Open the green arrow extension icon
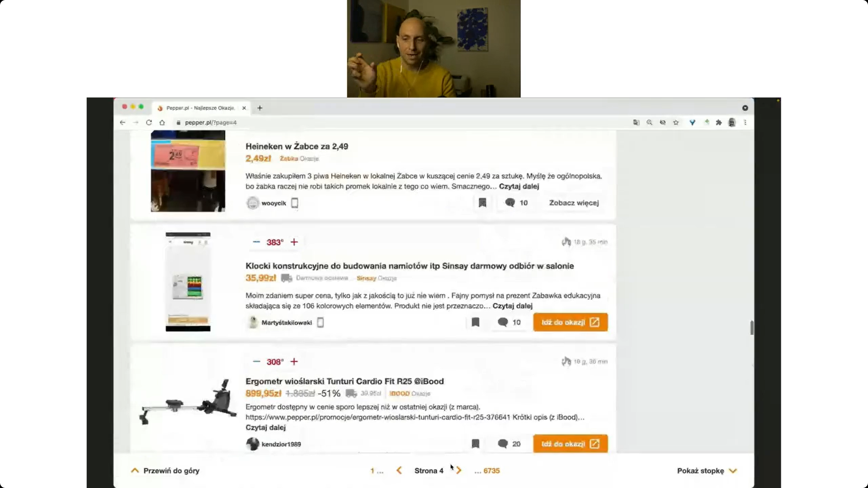Viewport: 868px width, 488px height. (x=707, y=122)
